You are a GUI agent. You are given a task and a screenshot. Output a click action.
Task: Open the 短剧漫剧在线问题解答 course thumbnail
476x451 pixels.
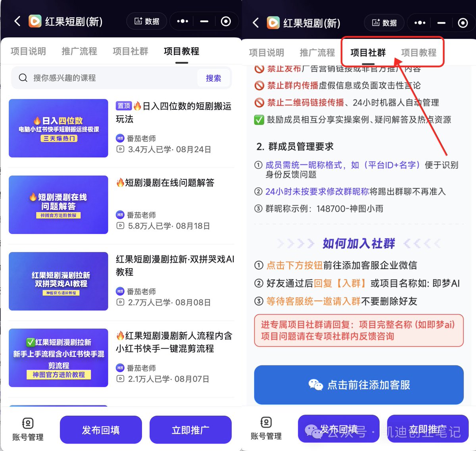point(58,205)
